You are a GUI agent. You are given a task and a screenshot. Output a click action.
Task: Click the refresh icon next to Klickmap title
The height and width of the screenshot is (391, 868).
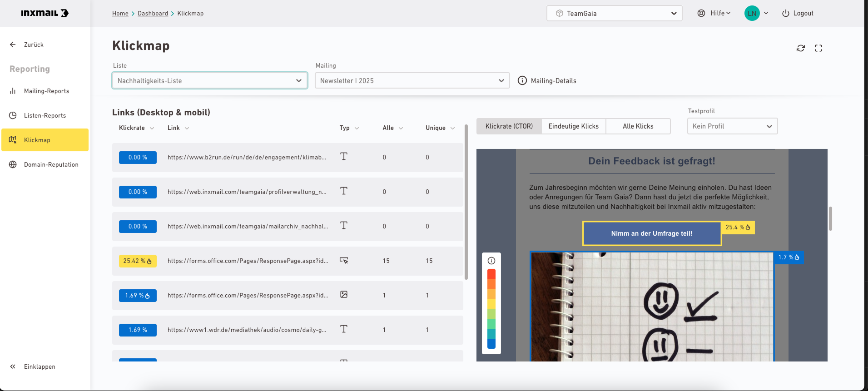[x=801, y=48]
